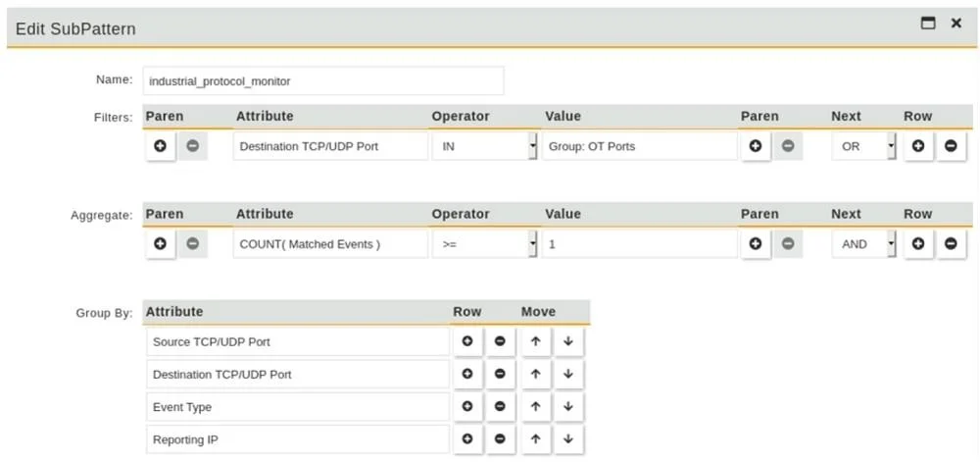The image size is (980, 462).
Task: Edit the SubPattern Name field
Action: click(x=323, y=81)
